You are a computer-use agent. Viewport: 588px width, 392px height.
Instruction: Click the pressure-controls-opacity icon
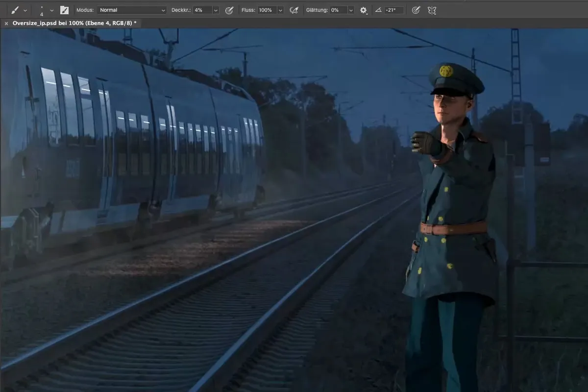pos(229,9)
